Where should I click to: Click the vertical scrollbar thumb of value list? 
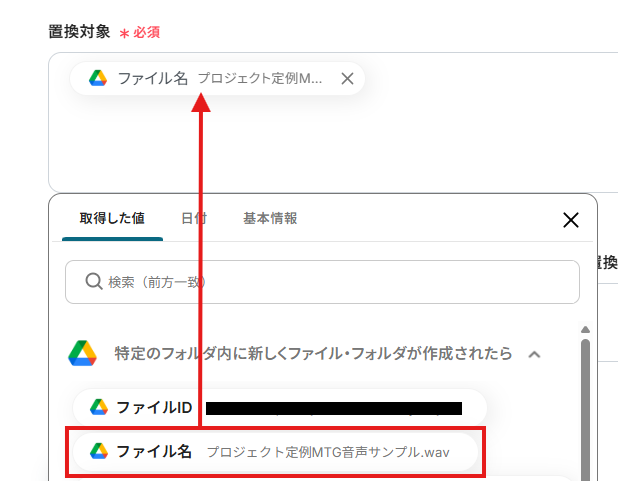coord(585,410)
